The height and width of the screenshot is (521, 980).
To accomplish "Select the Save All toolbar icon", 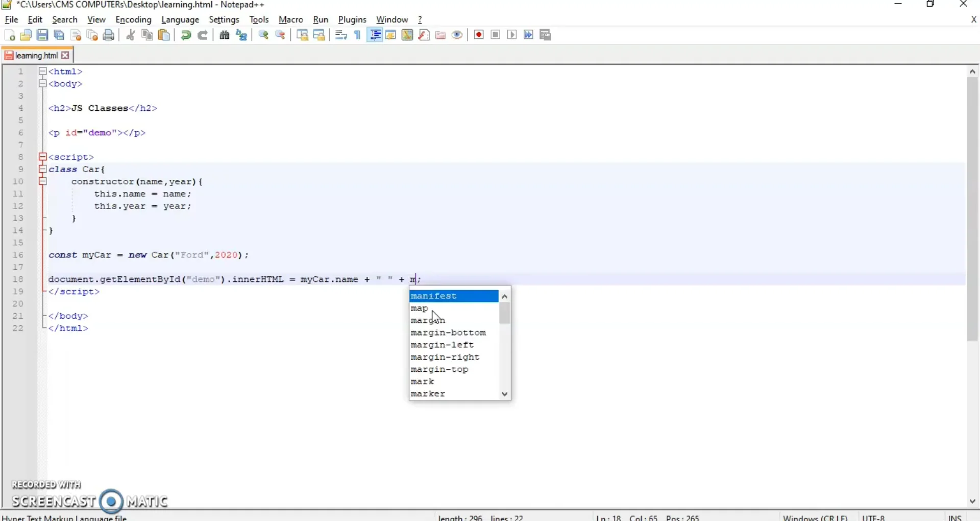I will point(59,35).
